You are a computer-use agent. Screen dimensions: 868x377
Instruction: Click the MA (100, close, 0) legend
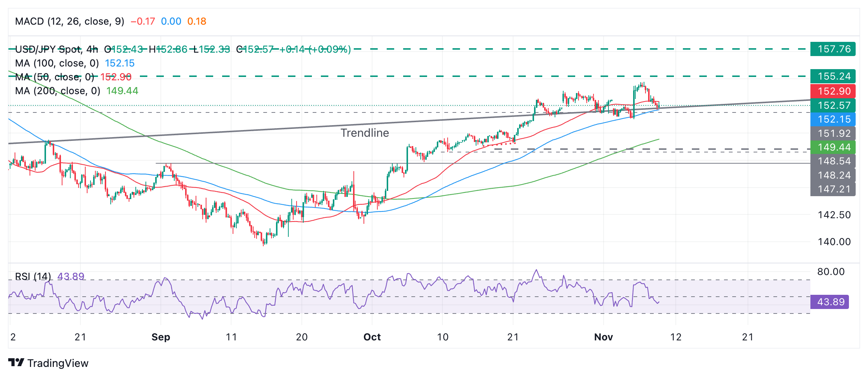[57, 63]
